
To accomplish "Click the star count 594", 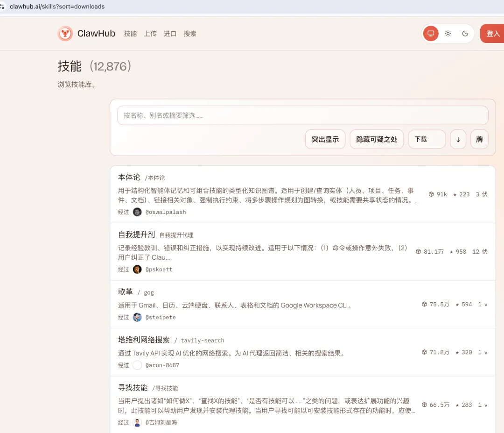I will pyautogui.click(x=467, y=305).
